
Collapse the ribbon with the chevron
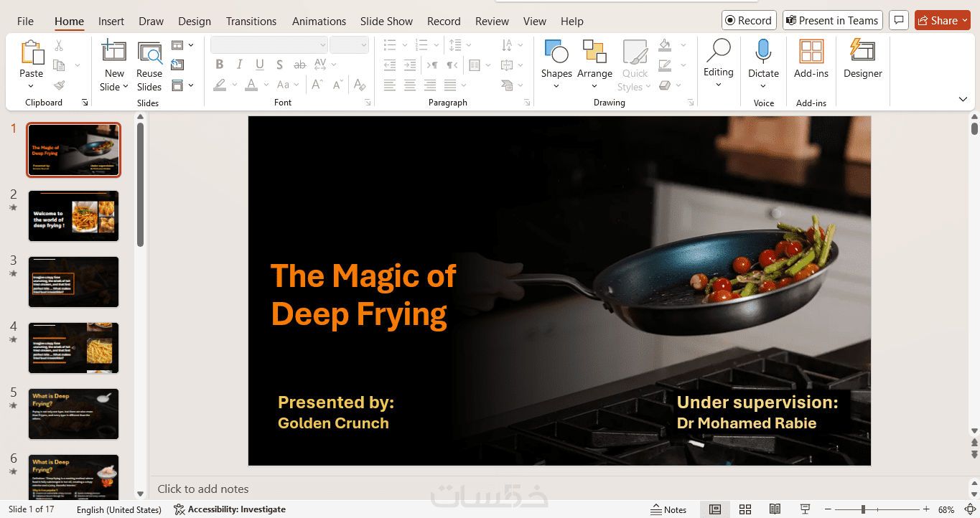click(x=963, y=99)
